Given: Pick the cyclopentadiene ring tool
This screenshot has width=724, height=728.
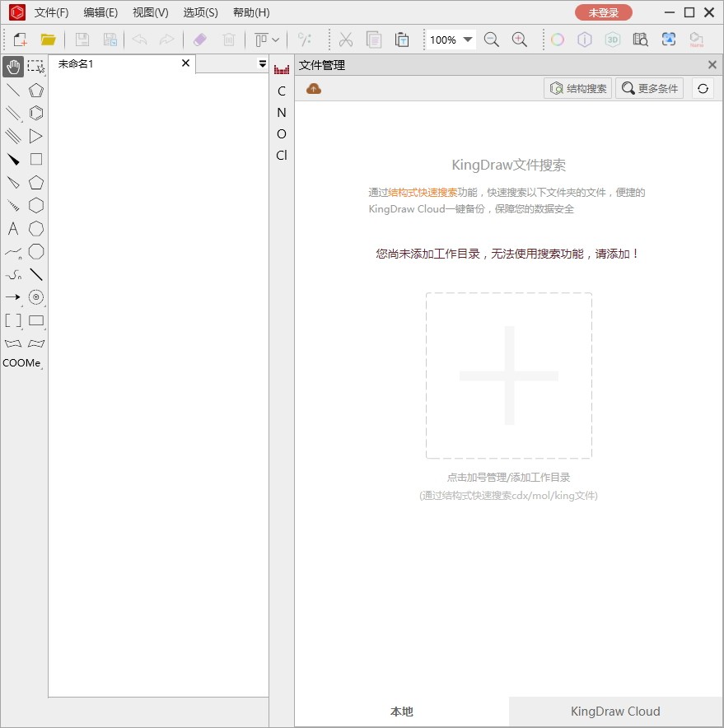Looking at the screenshot, I should (x=35, y=90).
